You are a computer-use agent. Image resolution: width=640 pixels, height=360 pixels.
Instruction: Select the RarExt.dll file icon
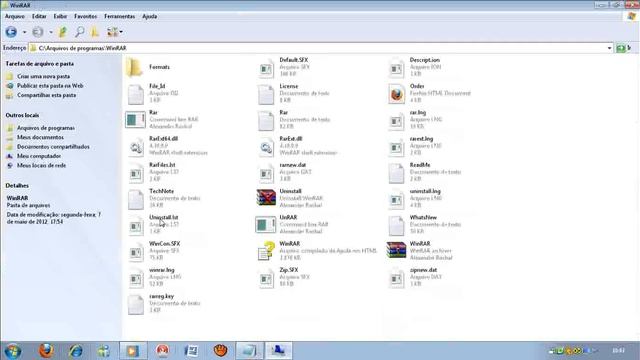266,147
